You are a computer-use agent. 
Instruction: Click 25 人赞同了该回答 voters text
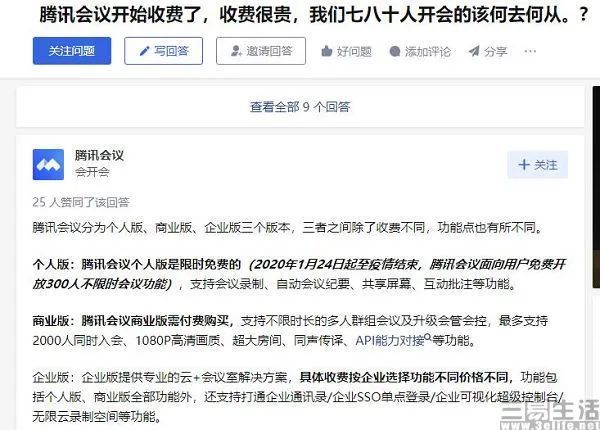(81, 202)
